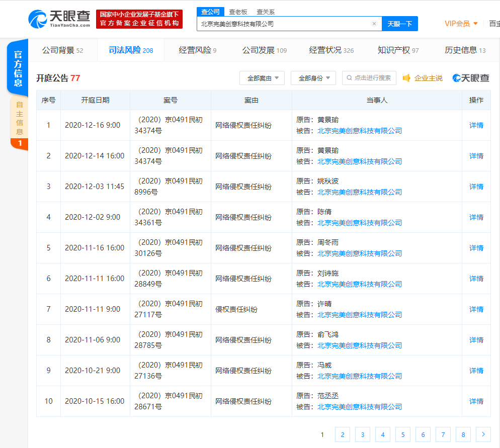Click the magnifier icon in 点击进行搜索
Screen dimensions: 500x448
click(350, 78)
